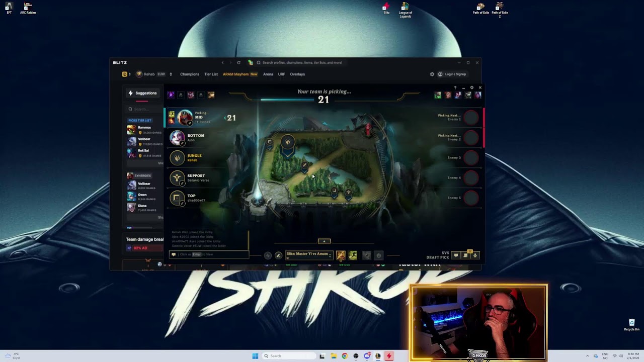Click the Team damage breakdown panel
The image size is (644, 362).
144,244
